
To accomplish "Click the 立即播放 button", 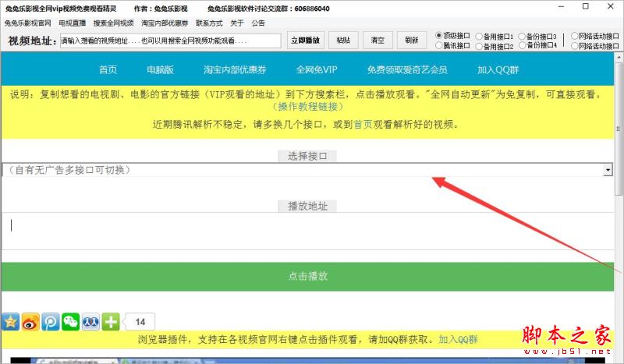I will 306,41.
